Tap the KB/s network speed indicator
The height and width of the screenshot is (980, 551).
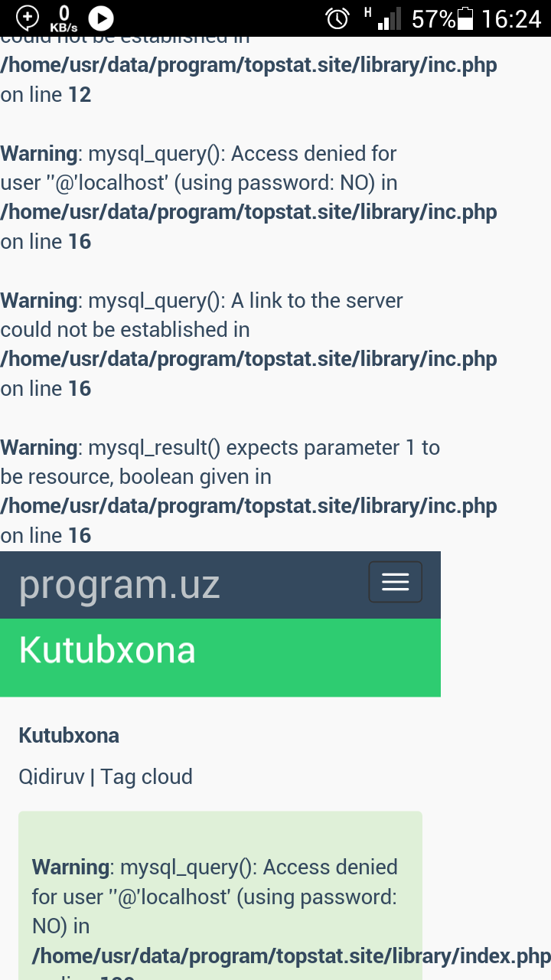pyautogui.click(x=64, y=18)
